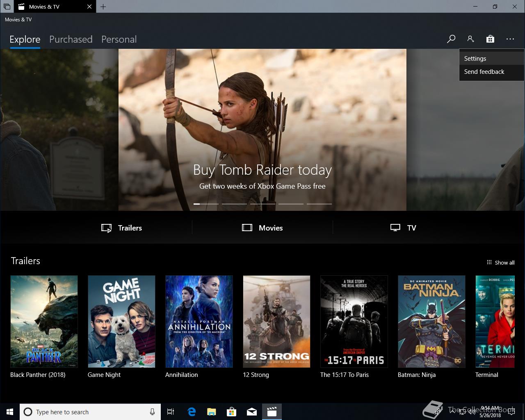Viewport: 525px width, 420px height.
Task: Click the 12 Strong title text
Action: click(256, 375)
